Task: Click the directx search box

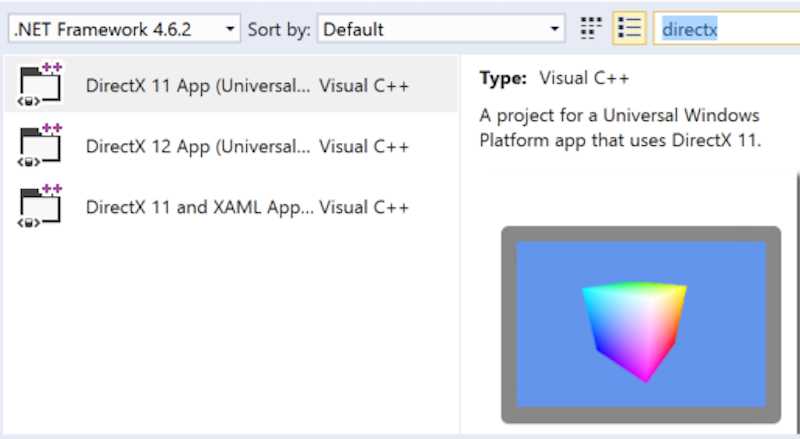Action: [x=727, y=29]
